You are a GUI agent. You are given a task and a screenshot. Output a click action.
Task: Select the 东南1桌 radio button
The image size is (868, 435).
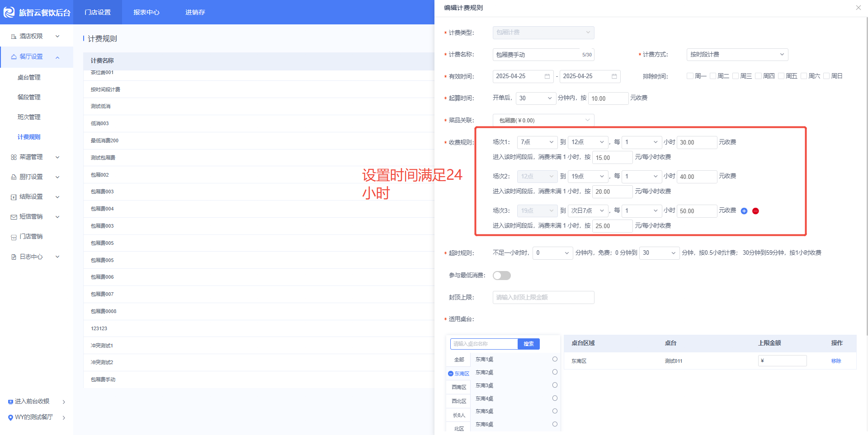555,359
